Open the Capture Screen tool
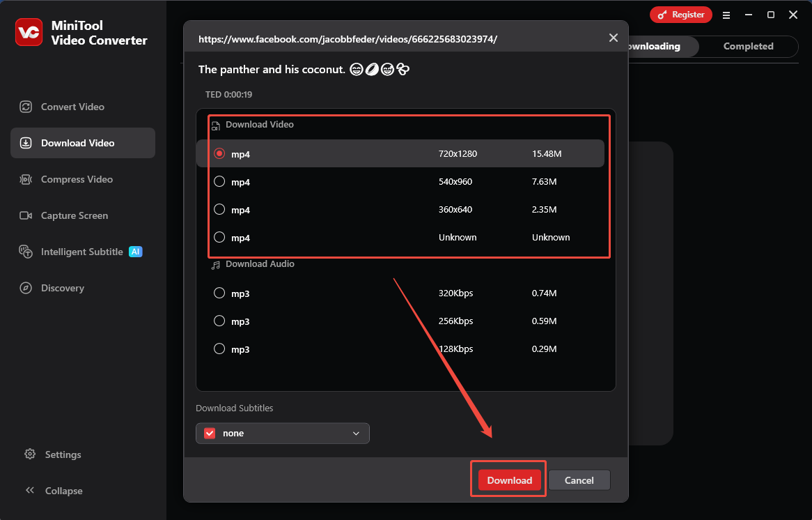This screenshot has width=812, height=520. pos(76,215)
